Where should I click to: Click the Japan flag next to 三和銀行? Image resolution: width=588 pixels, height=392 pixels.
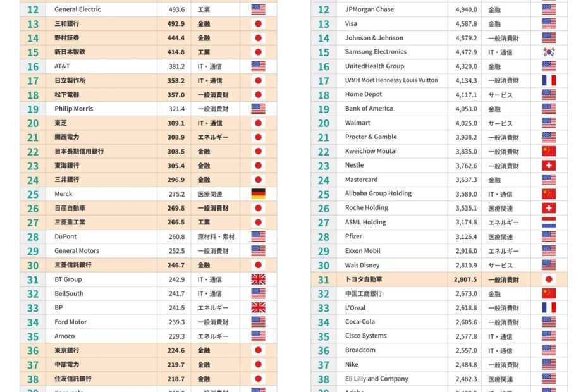[x=258, y=23]
